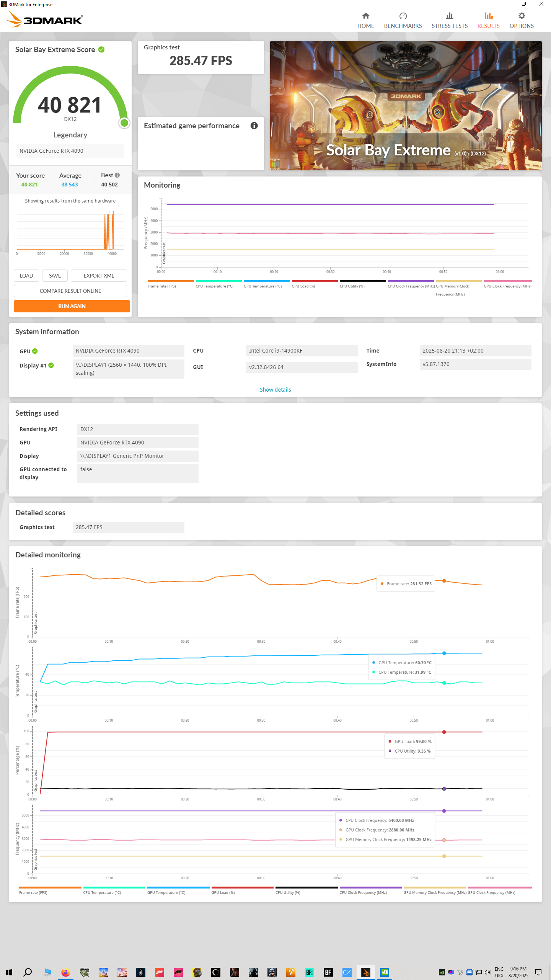
Task: Go to HOME tab
Action: click(x=366, y=20)
